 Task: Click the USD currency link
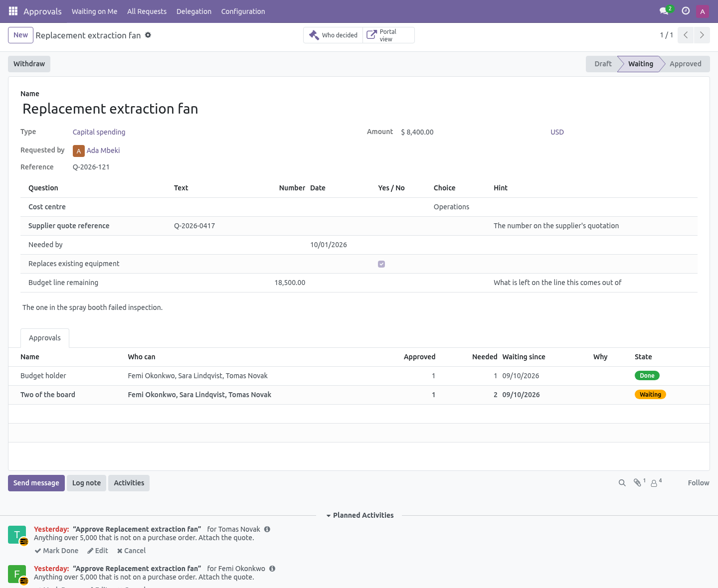[557, 132]
